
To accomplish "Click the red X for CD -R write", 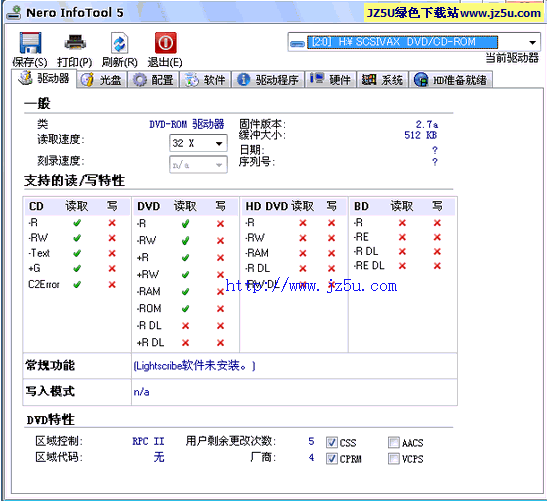I will (112, 223).
